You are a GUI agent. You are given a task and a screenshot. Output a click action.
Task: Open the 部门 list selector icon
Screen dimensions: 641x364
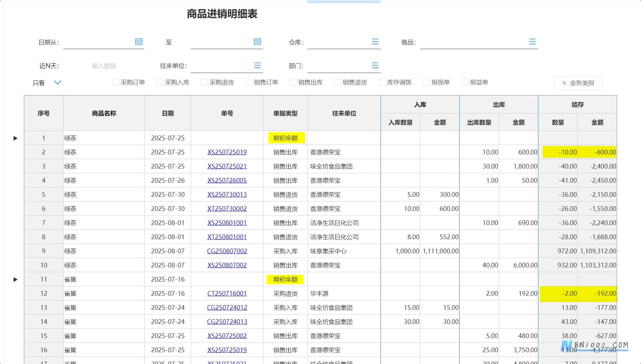[x=375, y=65]
